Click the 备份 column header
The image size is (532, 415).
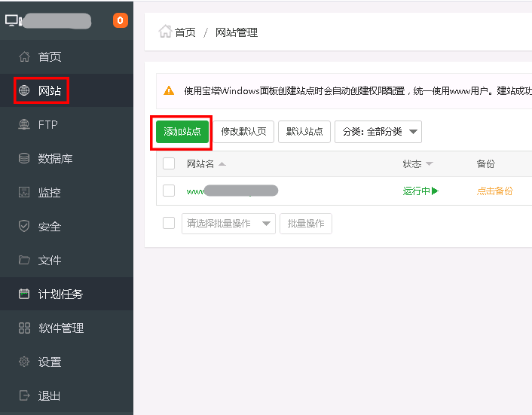coord(485,164)
